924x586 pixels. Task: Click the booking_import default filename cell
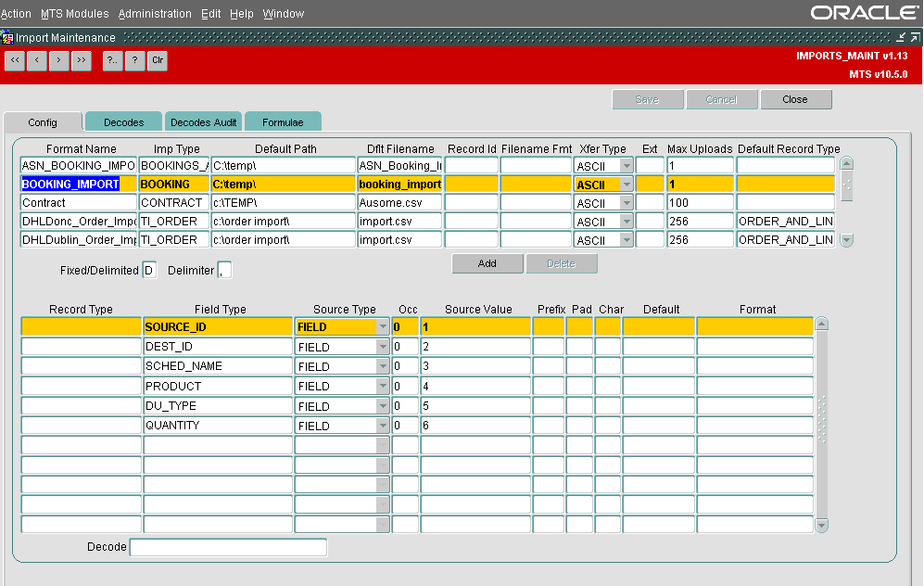(x=399, y=185)
